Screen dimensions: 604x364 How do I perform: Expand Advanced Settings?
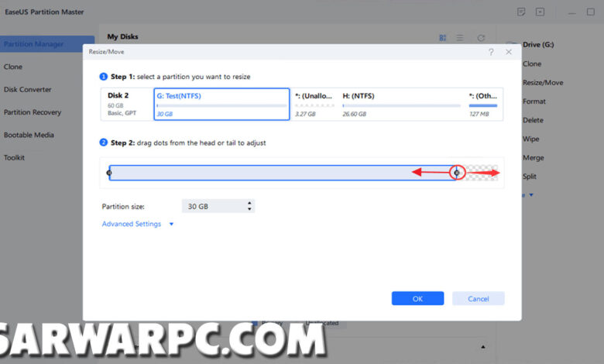point(132,224)
